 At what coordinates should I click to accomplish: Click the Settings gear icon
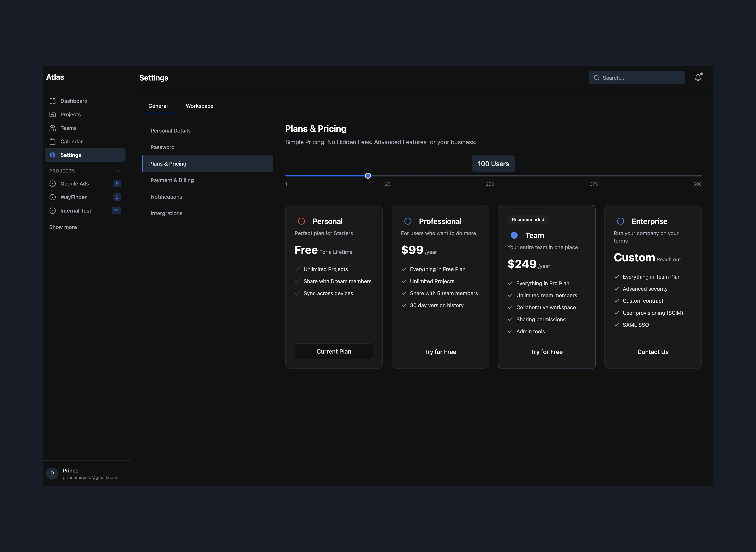point(52,155)
